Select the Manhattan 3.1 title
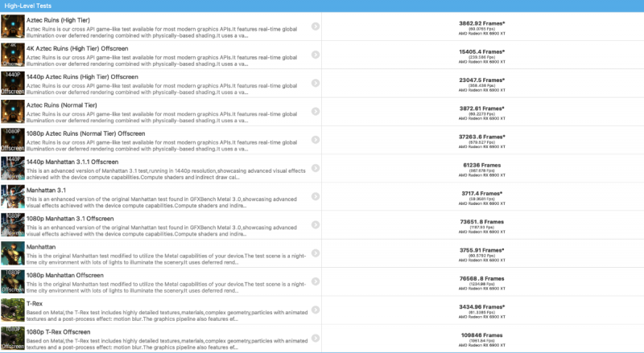The width and height of the screenshot is (644, 353). point(46,190)
